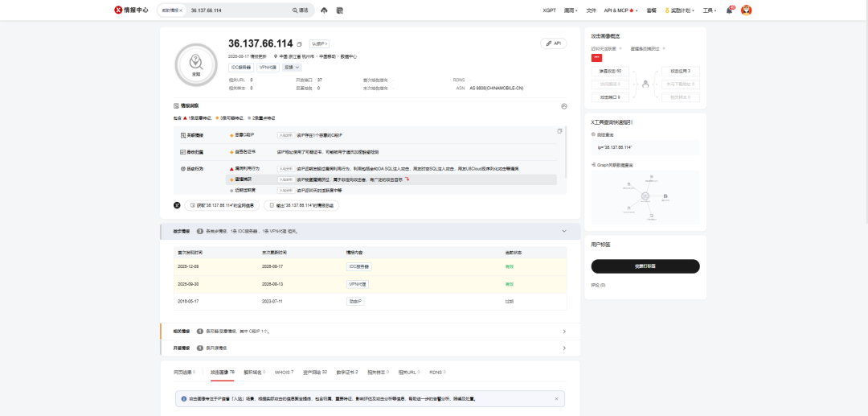868x416 pixels.
Task: Click the user avatar in top right
Action: click(x=746, y=10)
